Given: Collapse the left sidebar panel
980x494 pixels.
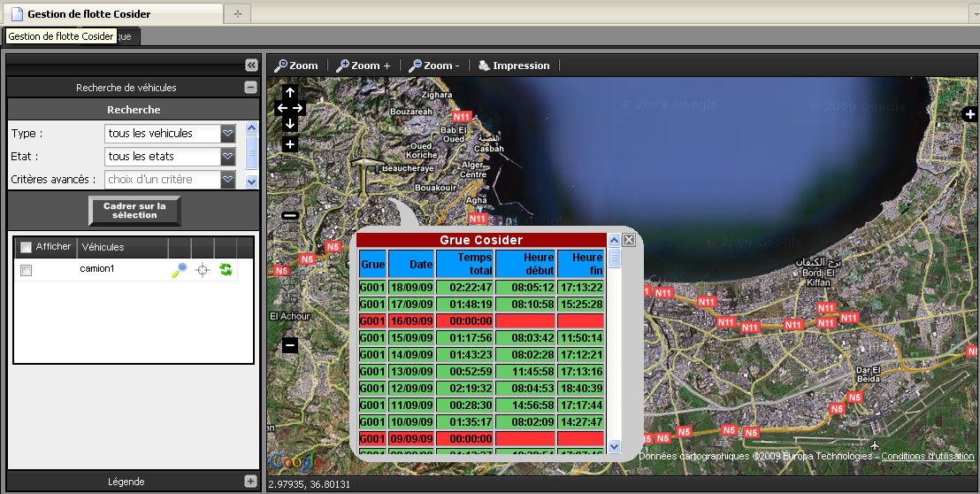Looking at the screenshot, I should point(251,65).
